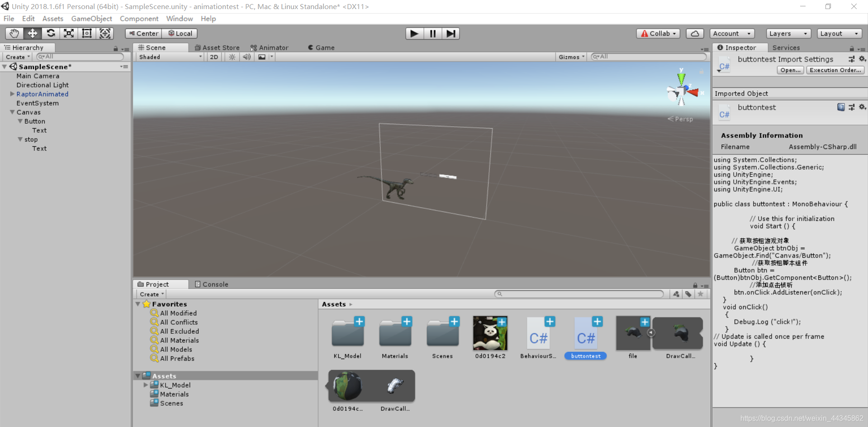Click the search by label icon
868x427 pixels.
tap(688, 294)
